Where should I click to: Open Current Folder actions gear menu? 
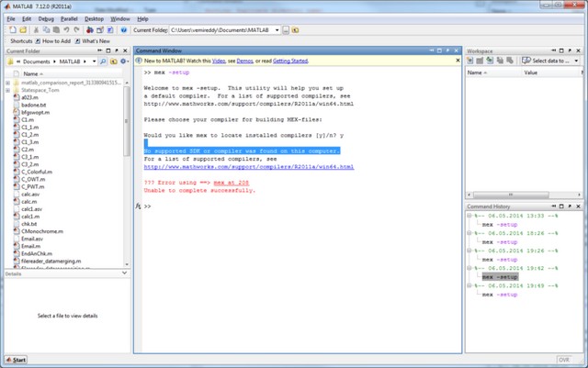pos(124,61)
